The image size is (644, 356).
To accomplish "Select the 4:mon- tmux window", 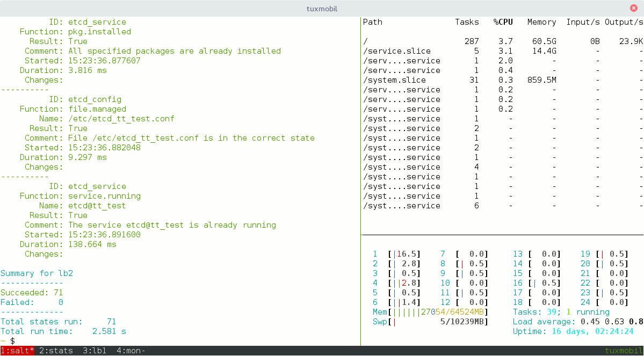I will [131, 351].
